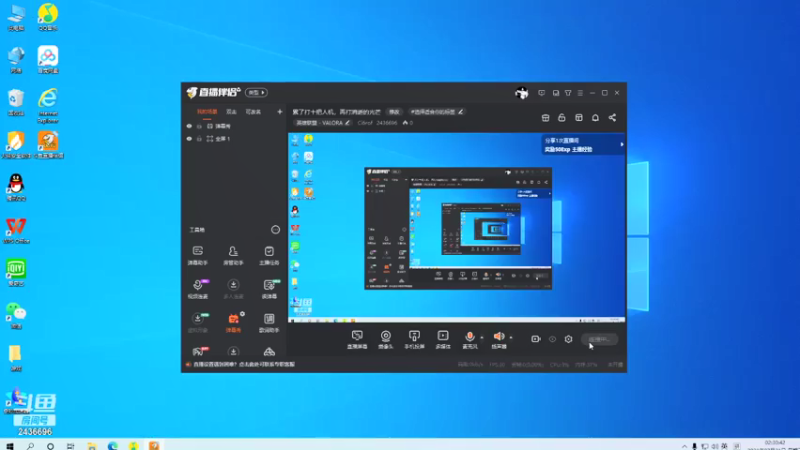Viewport: 800px width, 450px height.
Task: Open the read-danmaku tool with green badge
Action: point(269,289)
